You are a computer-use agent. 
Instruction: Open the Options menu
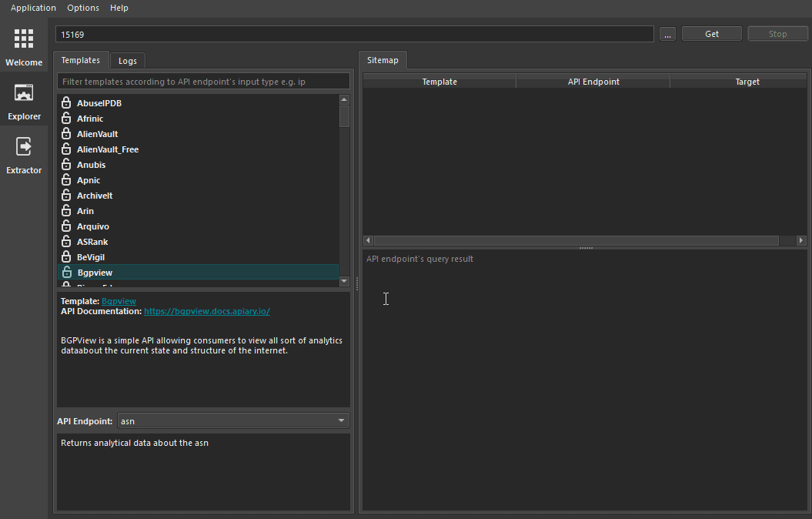tap(83, 8)
